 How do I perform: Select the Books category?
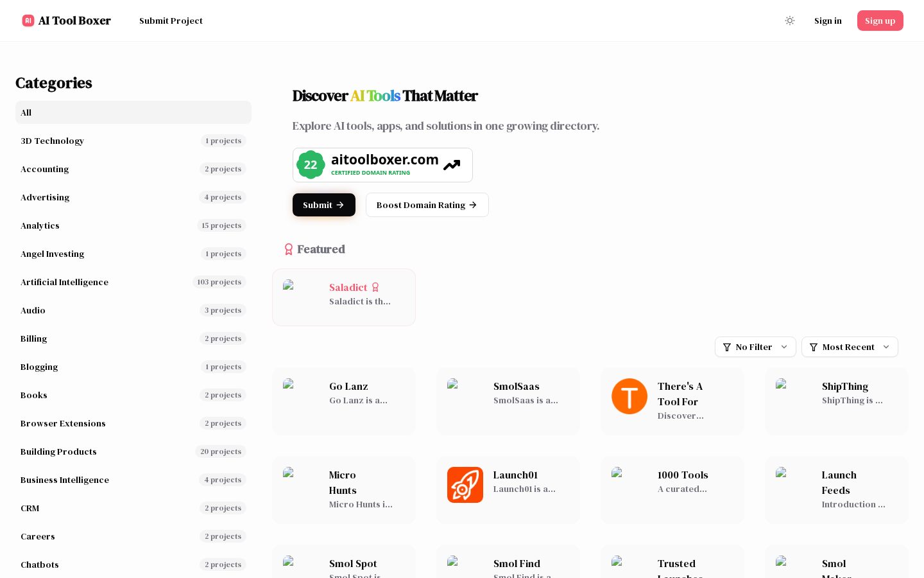pos(133,395)
